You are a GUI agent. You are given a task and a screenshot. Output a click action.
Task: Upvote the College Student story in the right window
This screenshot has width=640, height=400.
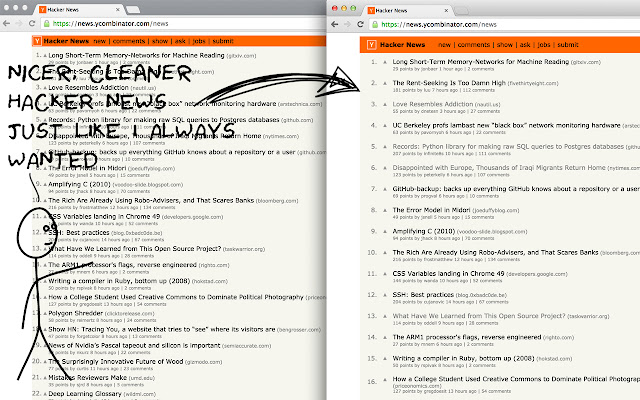(384, 382)
